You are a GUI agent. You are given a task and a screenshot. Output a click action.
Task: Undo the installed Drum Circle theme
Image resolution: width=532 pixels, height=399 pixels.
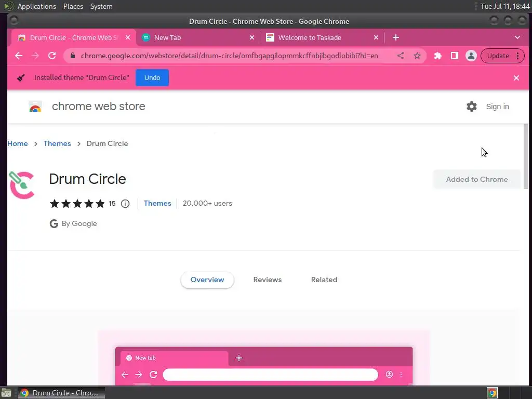click(152, 78)
